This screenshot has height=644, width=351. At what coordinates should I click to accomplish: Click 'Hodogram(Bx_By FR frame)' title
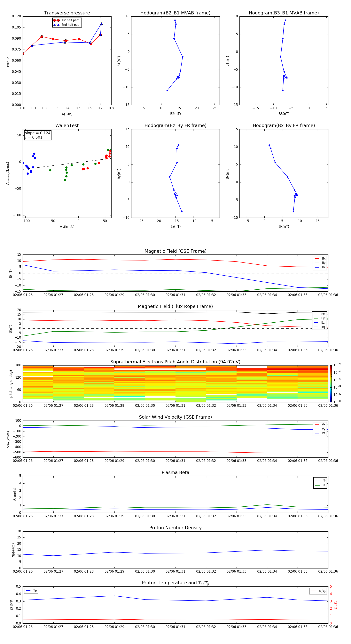[284, 125]
